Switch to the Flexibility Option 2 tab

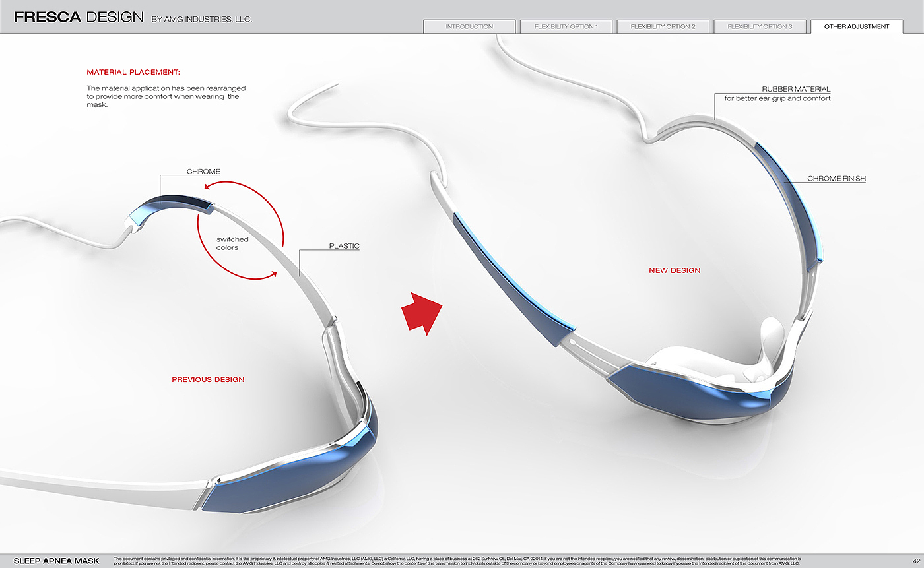tap(663, 26)
